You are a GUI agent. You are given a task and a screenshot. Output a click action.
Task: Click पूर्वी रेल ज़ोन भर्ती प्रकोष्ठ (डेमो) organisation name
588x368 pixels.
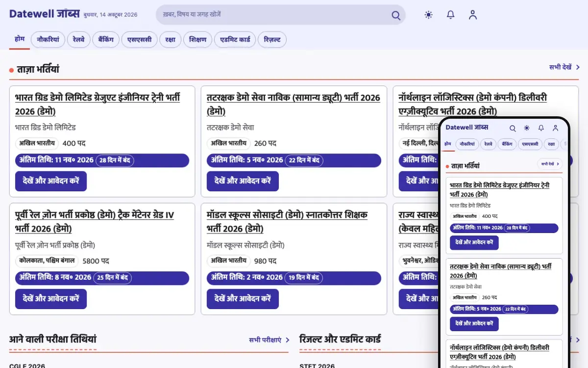coord(55,245)
